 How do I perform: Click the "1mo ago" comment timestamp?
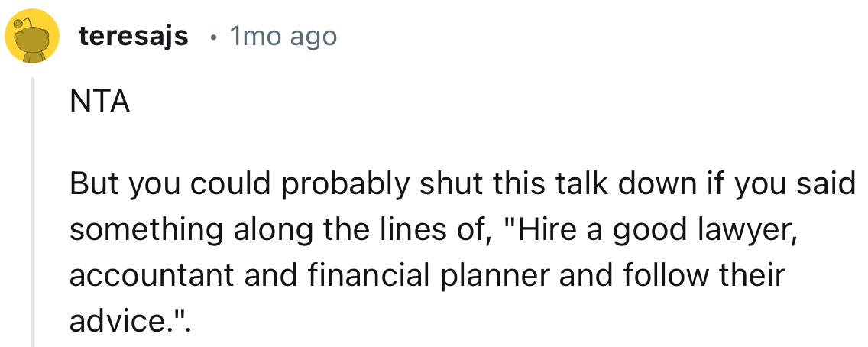(x=283, y=36)
